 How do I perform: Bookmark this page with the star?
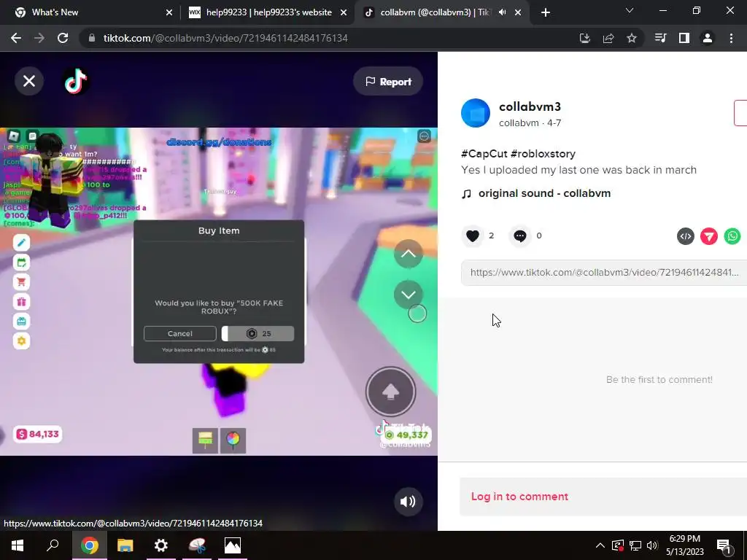pos(632,38)
